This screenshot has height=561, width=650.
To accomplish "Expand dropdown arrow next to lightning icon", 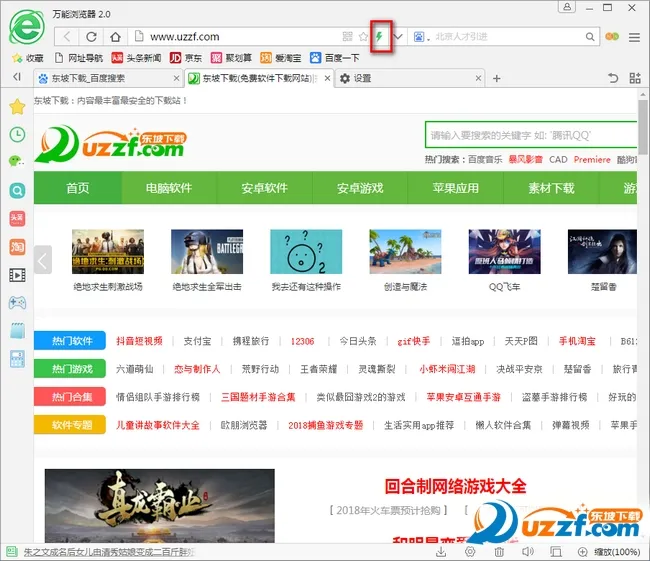I will (x=398, y=37).
